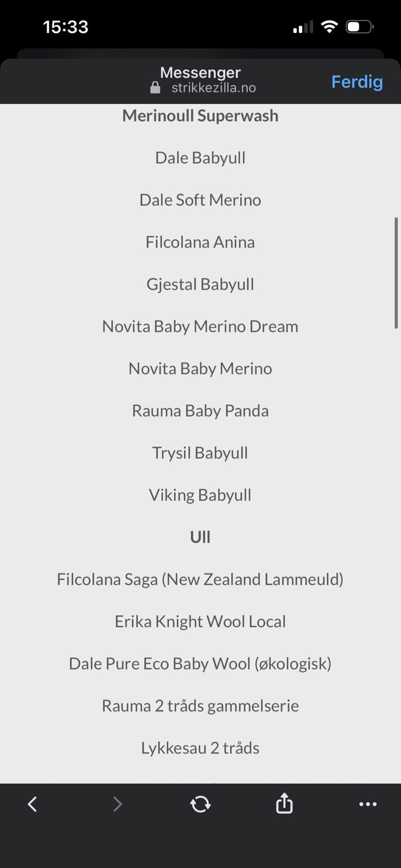Click the vertical page scrollbar
The height and width of the screenshot is (868, 401).
tap(396, 273)
